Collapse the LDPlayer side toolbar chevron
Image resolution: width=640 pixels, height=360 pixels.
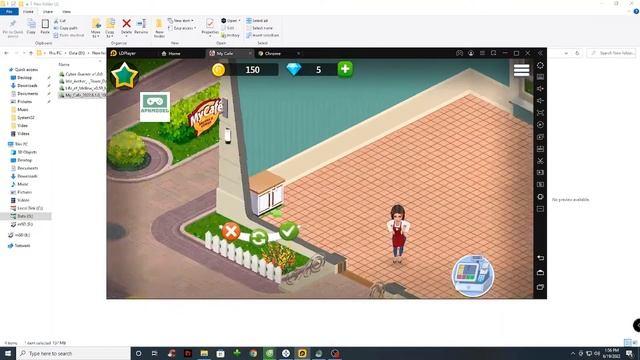[540, 53]
